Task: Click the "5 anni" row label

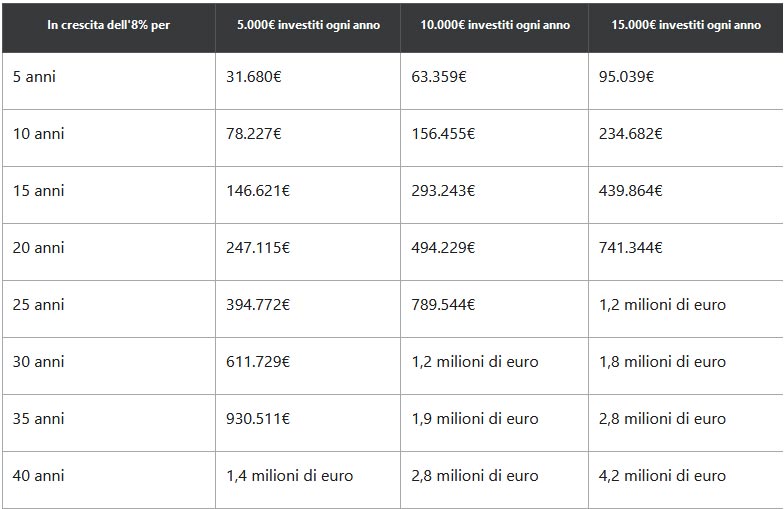Action: 35,76
